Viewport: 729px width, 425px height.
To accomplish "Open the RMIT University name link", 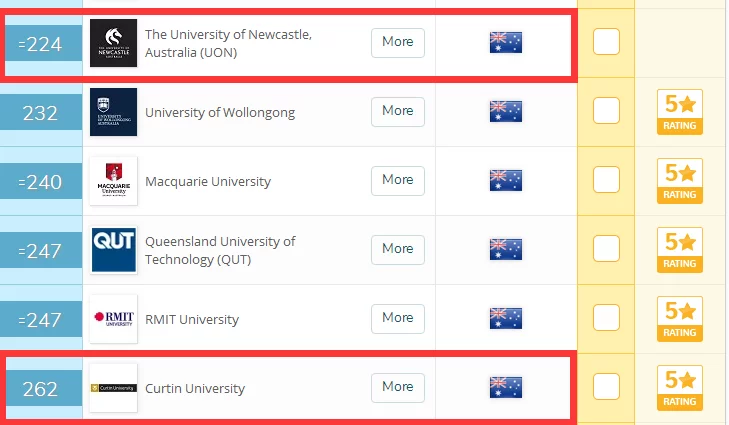I will (x=192, y=320).
